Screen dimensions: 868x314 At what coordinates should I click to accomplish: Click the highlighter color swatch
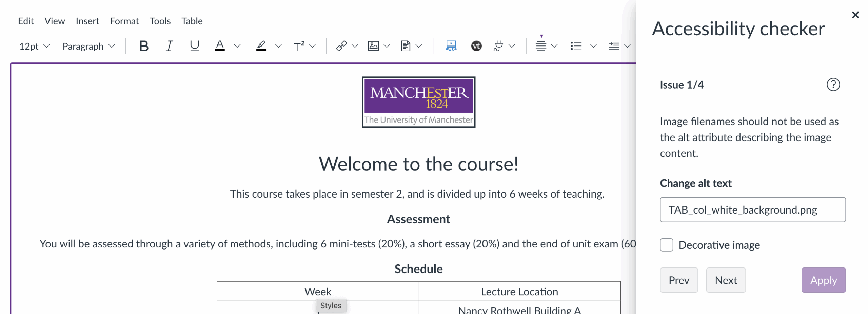click(260, 47)
